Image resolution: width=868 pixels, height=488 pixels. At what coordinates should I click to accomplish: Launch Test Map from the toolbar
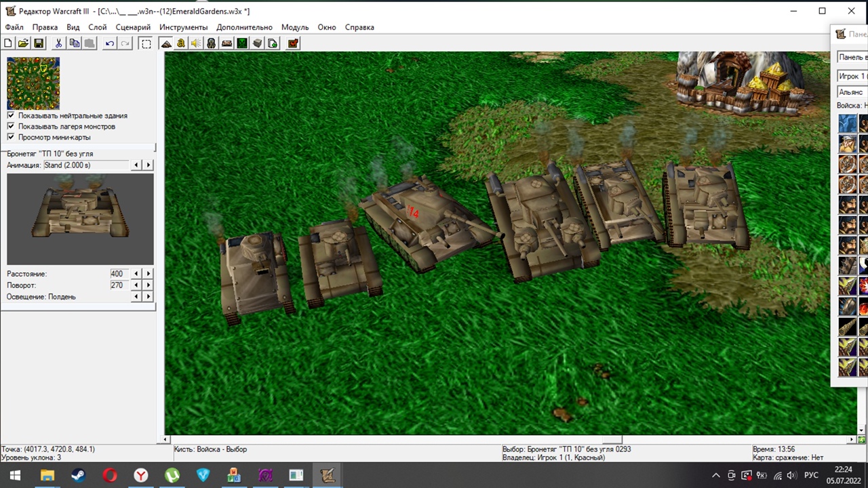pyautogui.click(x=293, y=43)
